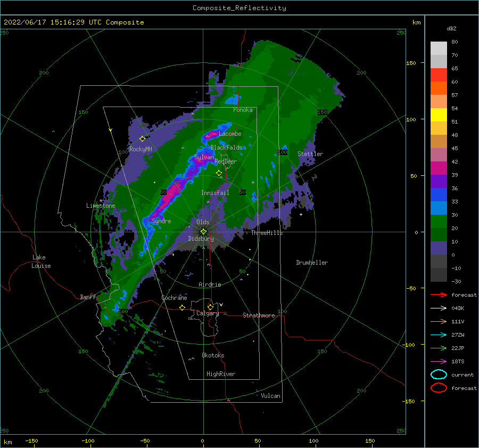The height and width of the screenshot is (448, 479).
Task: Click the light gray 70-80 dBZ swatch
Action: click(439, 48)
